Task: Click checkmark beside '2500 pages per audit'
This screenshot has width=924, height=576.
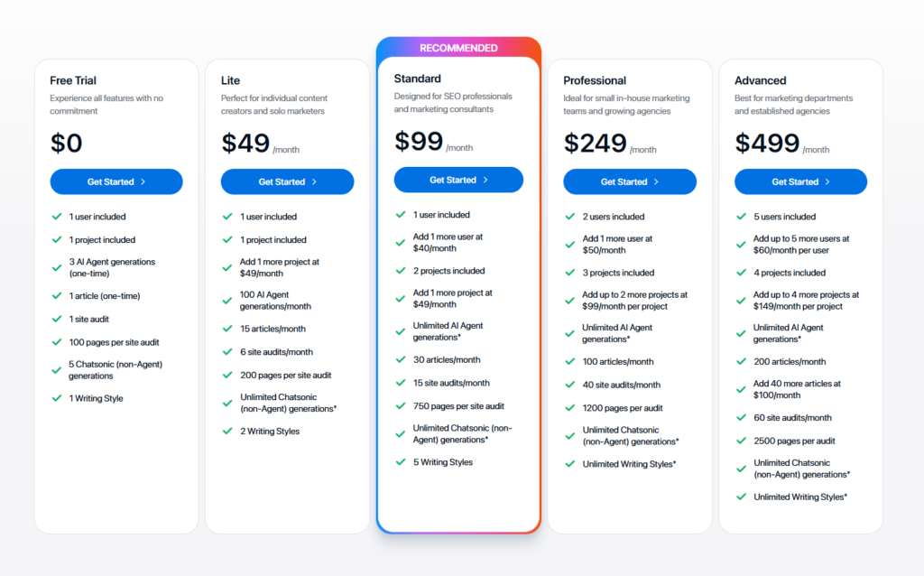Action: [742, 441]
